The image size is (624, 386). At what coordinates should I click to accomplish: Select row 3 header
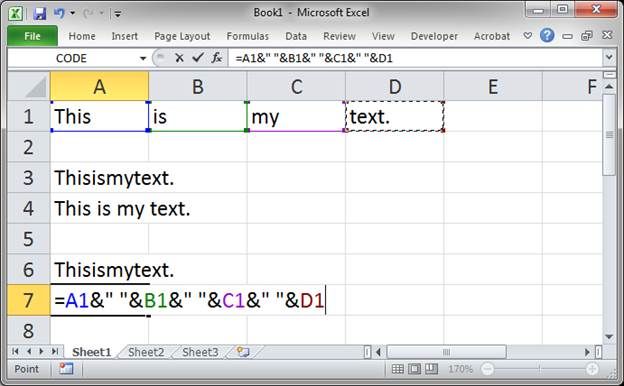tap(29, 177)
